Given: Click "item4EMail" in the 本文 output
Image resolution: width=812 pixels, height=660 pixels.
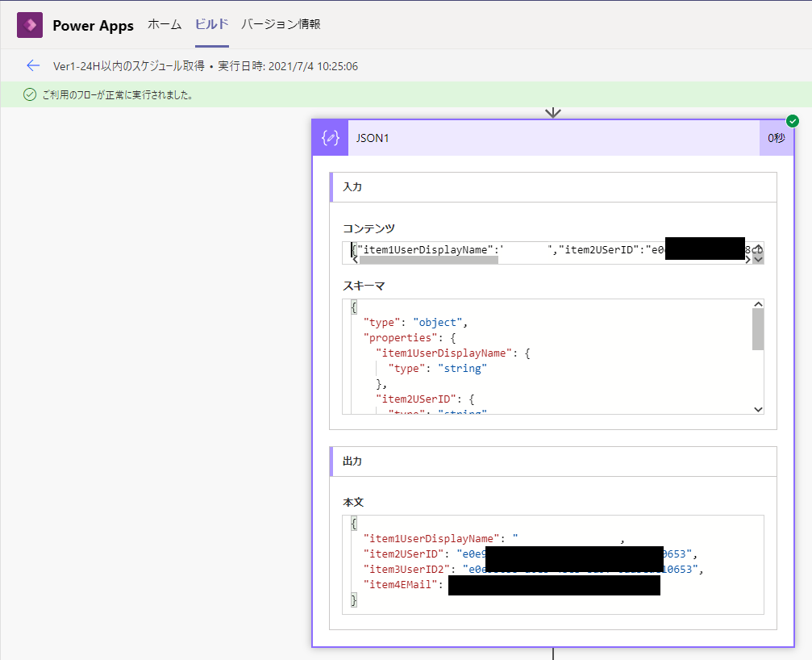Looking at the screenshot, I should [401, 584].
